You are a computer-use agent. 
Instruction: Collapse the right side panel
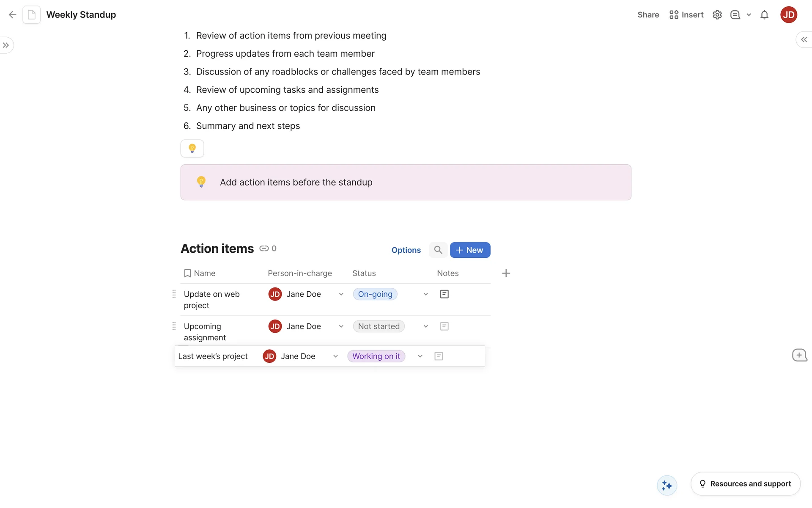pos(804,39)
